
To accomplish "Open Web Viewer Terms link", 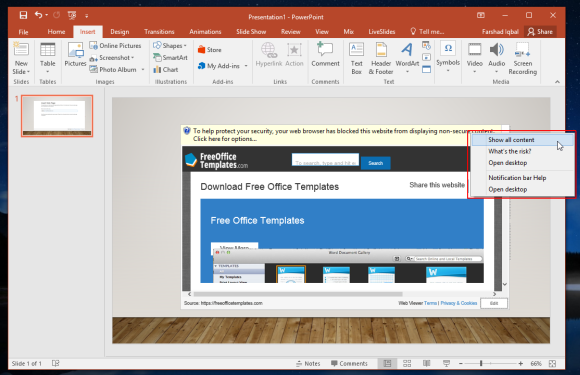I will (430, 303).
